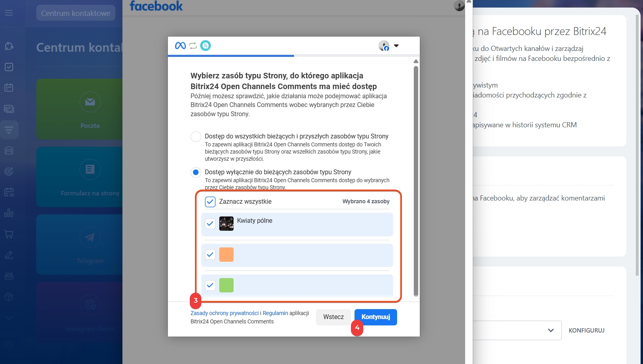Expand more items chevron in left sidebar
Screen dimensions: 643x364
click(9, 318)
